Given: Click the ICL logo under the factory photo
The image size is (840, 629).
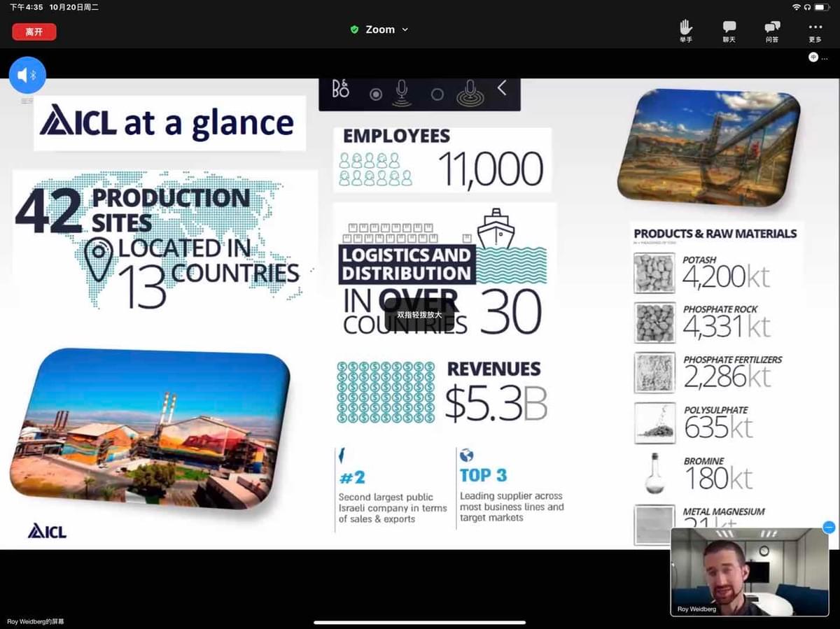Looking at the screenshot, I should click(x=47, y=531).
